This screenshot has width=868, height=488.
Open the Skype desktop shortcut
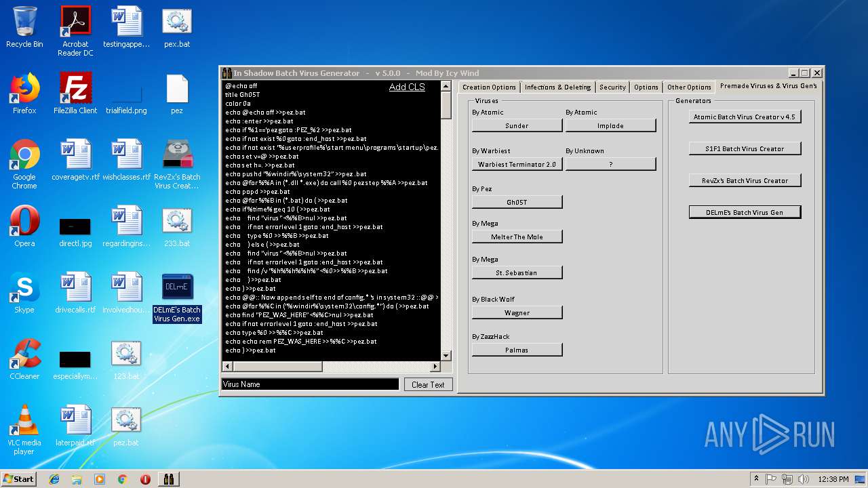[24, 293]
